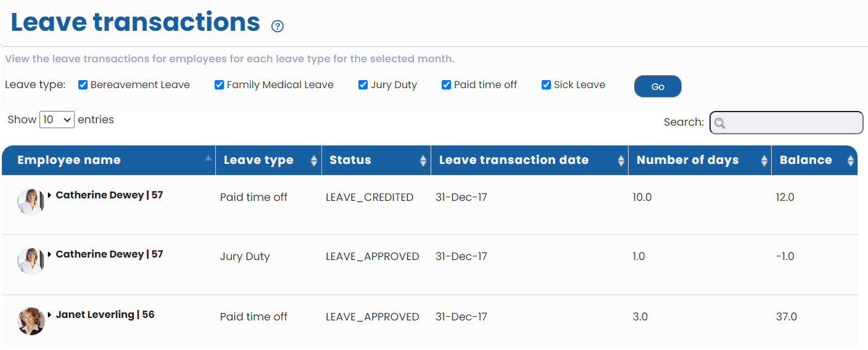The width and height of the screenshot is (868, 350).
Task: Disable the Jury Duty checkbox
Action: [x=363, y=85]
